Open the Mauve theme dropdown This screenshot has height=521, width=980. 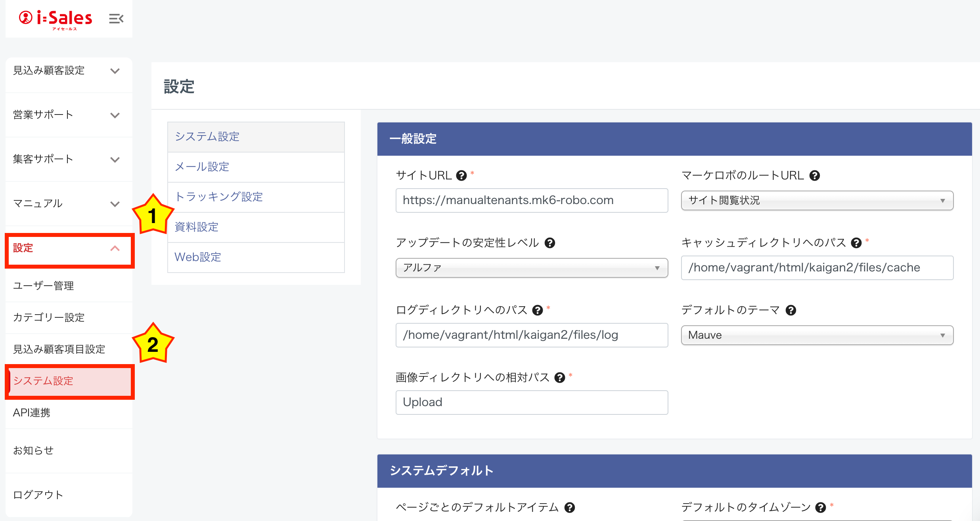pyautogui.click(x=817, y=335)
